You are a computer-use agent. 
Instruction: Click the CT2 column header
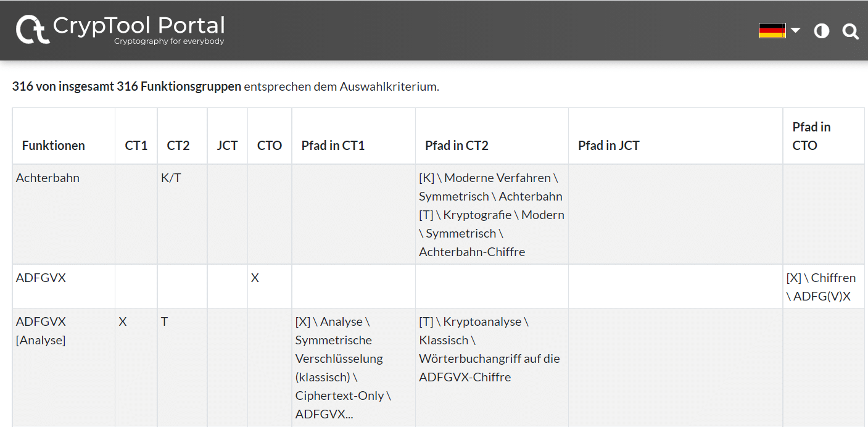click(x=178, y=146)
